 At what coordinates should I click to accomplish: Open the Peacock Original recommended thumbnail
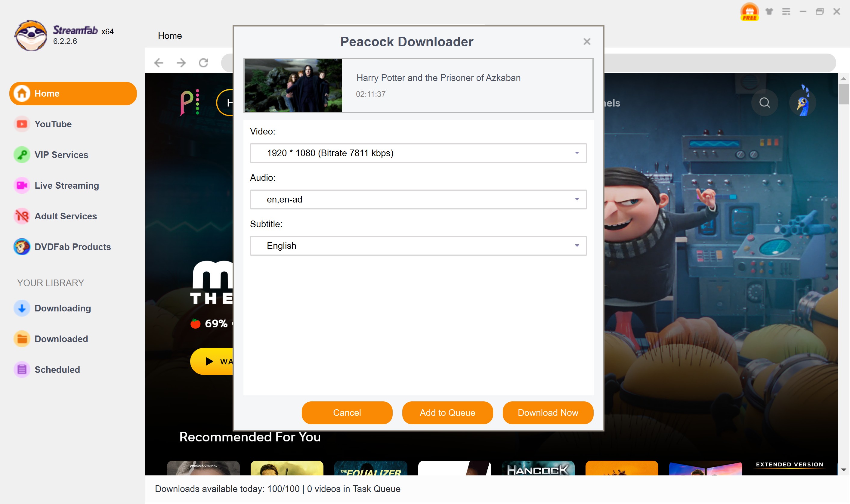[203, 468]
